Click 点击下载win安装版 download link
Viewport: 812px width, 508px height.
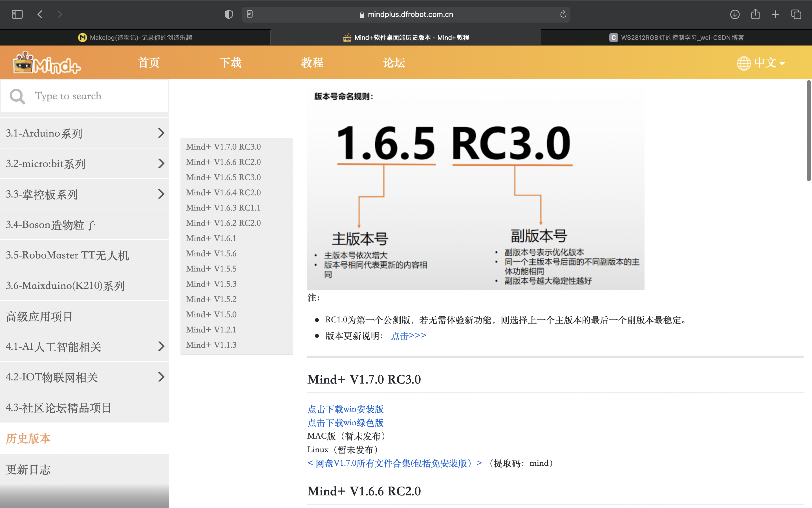[x=345, y=409]
